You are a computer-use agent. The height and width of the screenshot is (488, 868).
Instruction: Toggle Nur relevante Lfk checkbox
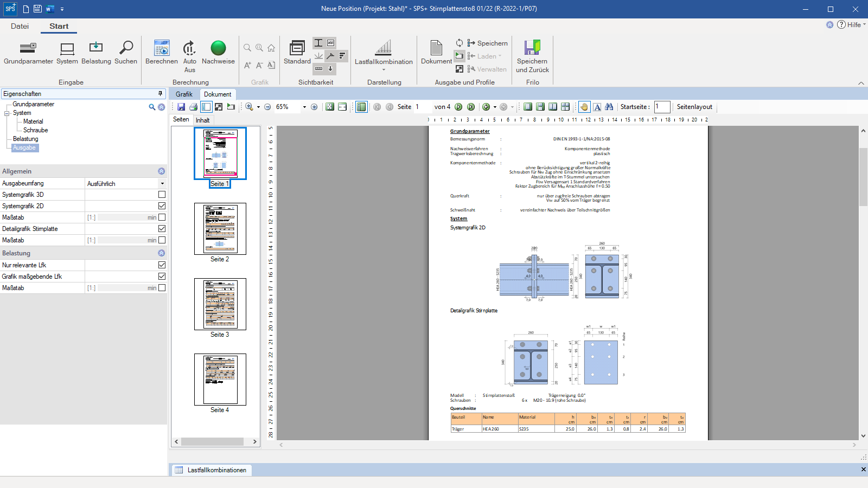click(x=162, y=265)
